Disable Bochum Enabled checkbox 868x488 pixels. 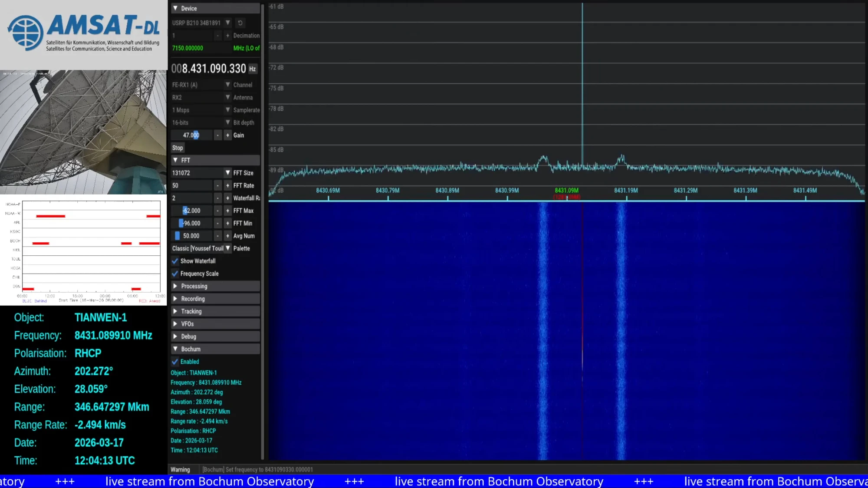tap(175, 362)
